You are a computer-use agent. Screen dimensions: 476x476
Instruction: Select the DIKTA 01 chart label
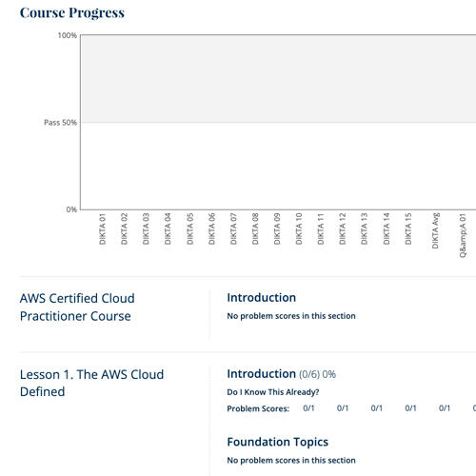point(102,228)
